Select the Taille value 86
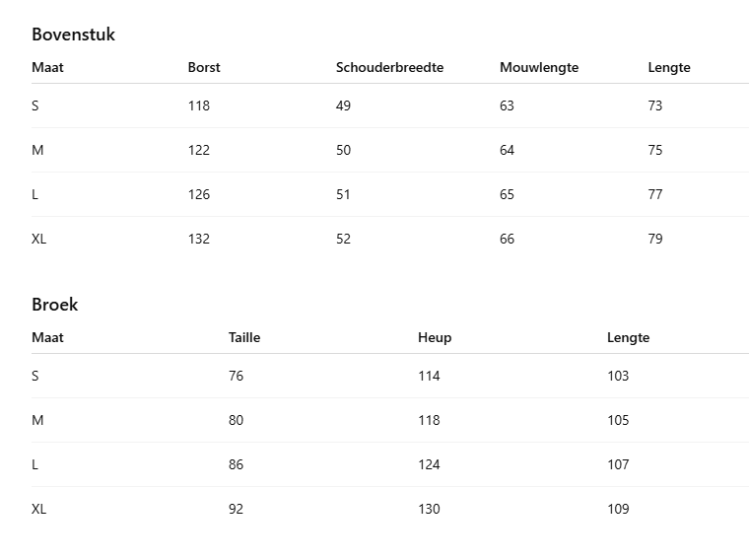Screen dimensions: 749x560 (x=236, y=465)
